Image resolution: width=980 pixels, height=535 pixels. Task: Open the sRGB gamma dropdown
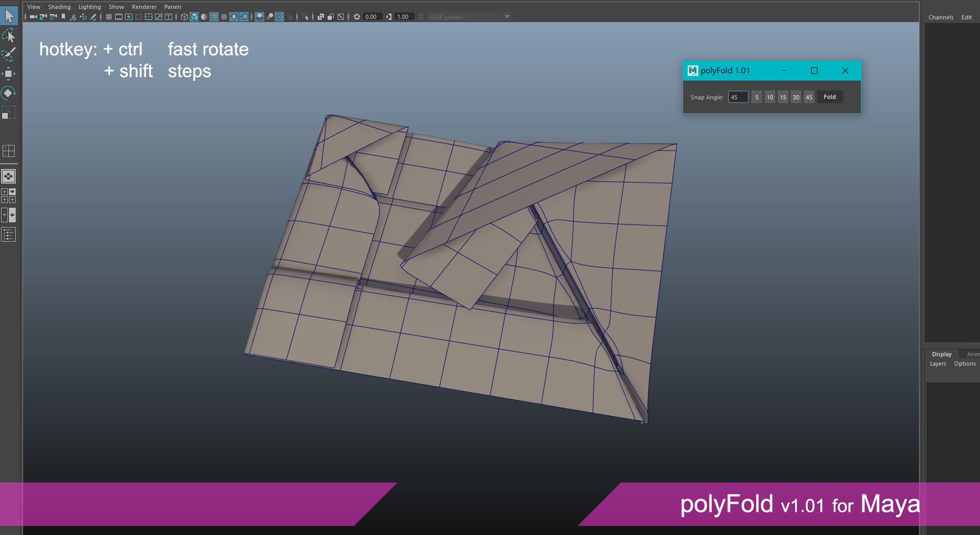pos(469,17)
